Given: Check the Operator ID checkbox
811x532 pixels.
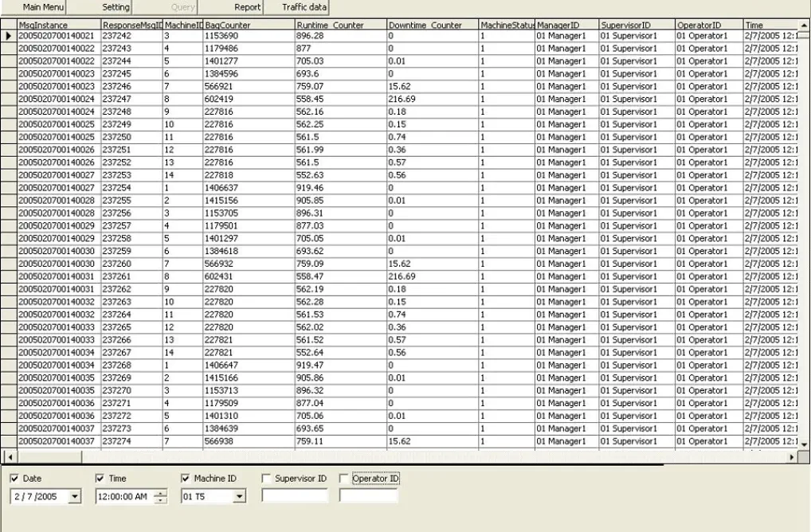Looking at the screenshot, I should pos(343,479).
